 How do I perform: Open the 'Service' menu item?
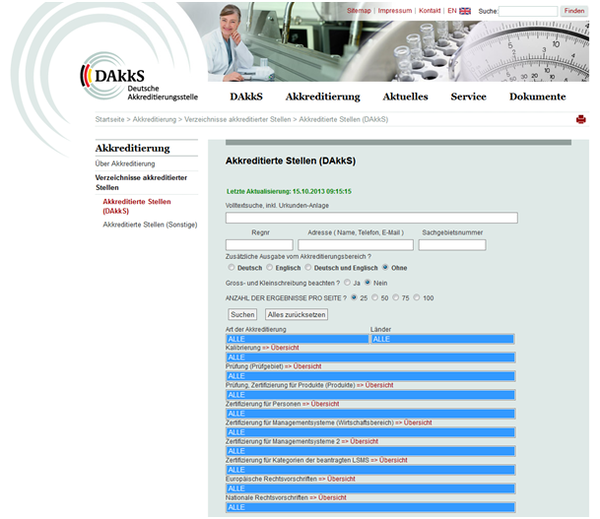(x=468, y=97)
